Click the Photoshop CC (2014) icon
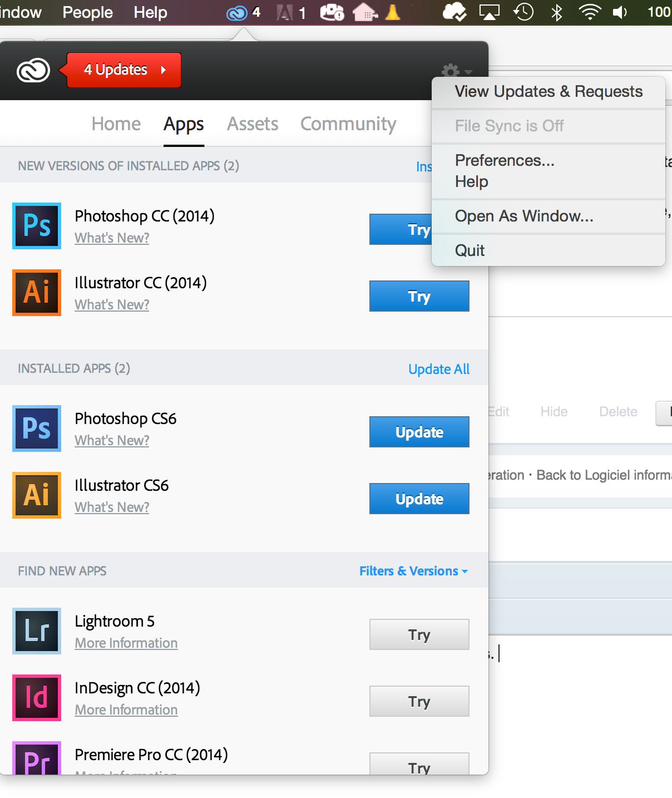The image size is (672, 798). coord(37,226)
